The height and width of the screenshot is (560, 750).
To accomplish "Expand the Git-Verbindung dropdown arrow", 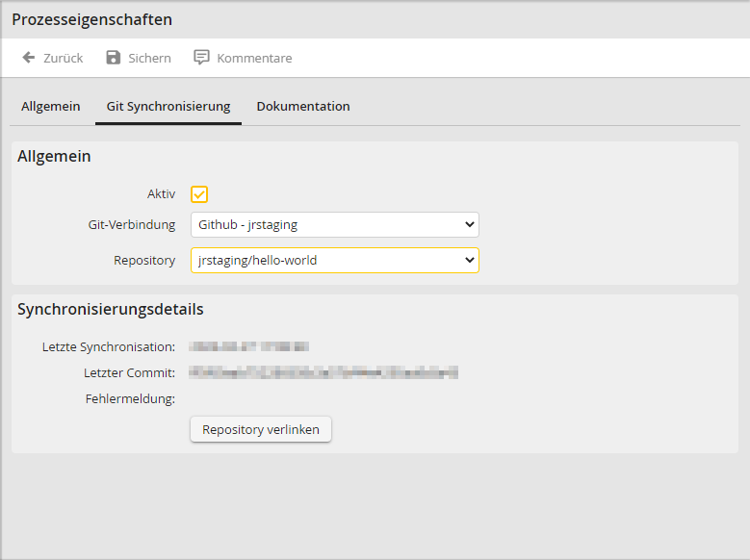I will (x=470, y=225).
